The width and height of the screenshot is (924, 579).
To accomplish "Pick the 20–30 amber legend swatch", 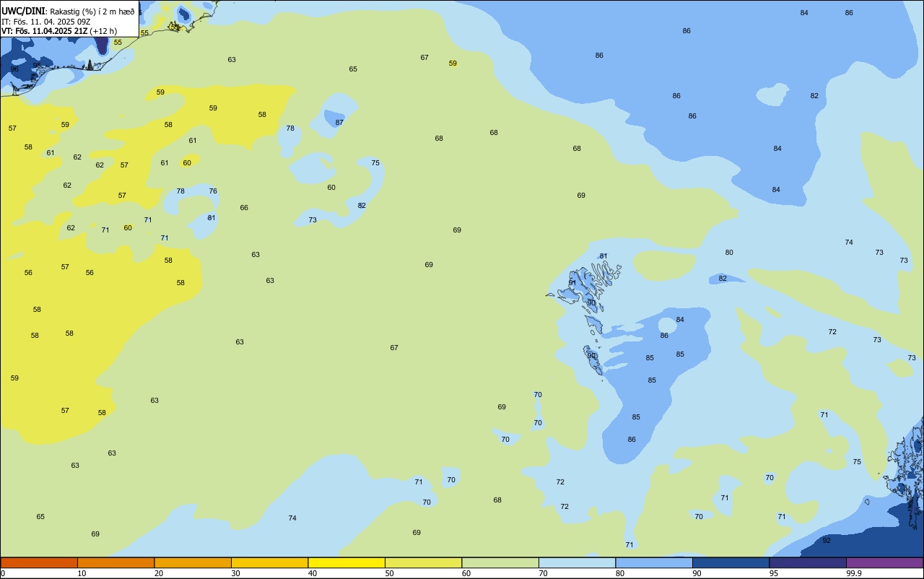I will [193, 562].
